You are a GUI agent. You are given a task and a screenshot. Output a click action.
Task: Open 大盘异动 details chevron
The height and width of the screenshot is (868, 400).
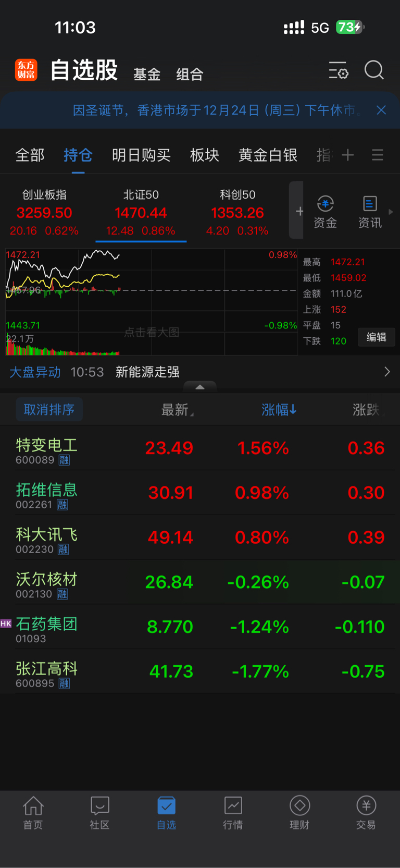[387, 372]
